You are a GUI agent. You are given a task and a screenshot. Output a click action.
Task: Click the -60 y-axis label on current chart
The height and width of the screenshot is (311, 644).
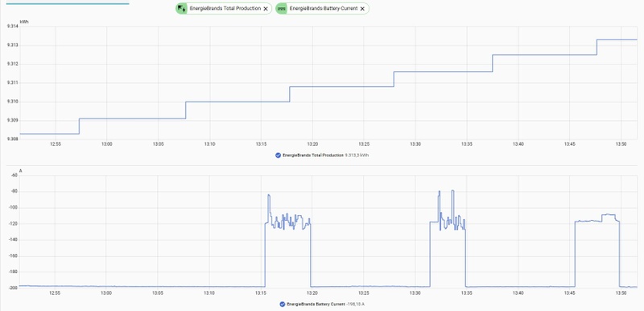[x=14, y=176]
